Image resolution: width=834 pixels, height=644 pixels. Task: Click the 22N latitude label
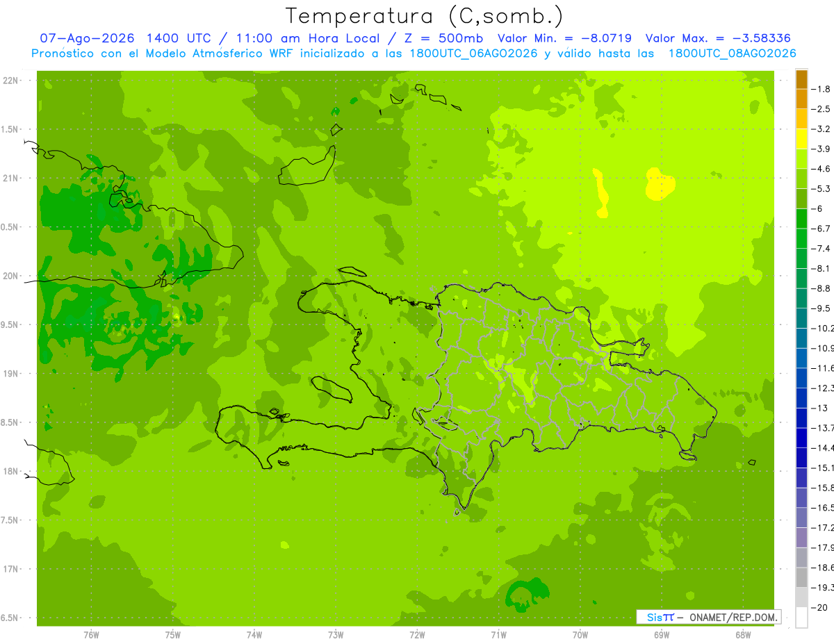tap(10, 81)
